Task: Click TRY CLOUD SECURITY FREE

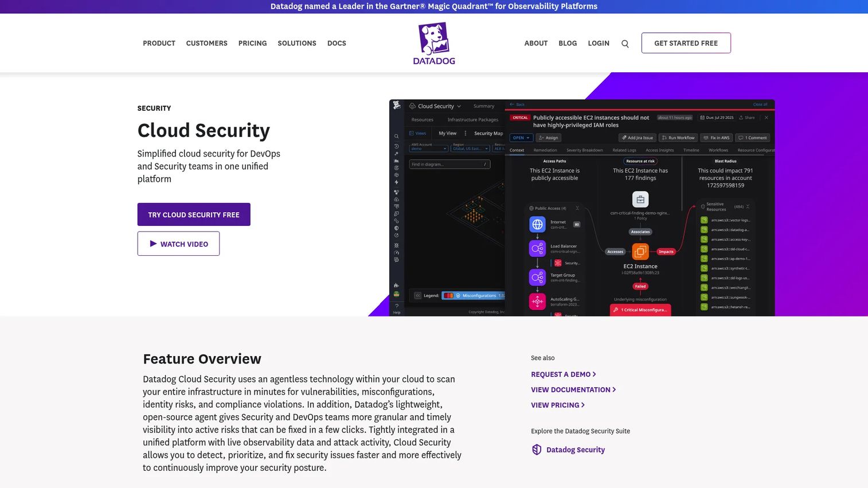Action: tap(194, 214)
